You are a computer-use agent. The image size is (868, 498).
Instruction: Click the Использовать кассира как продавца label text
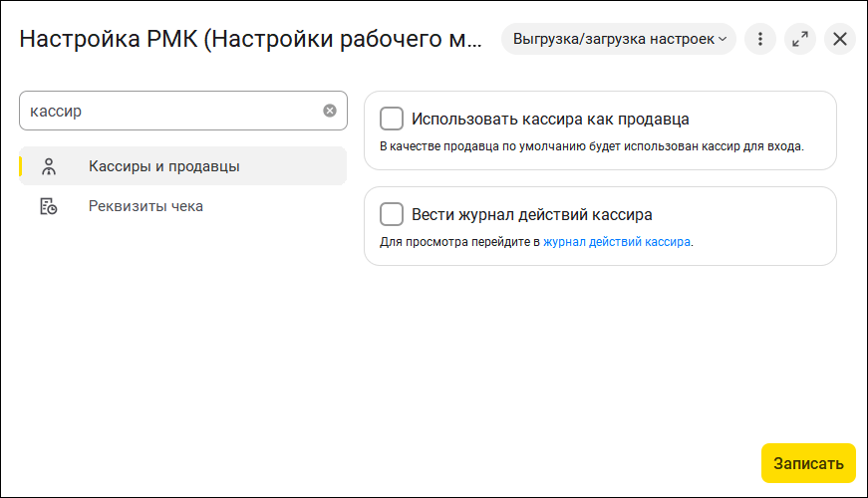coord(550,120)
